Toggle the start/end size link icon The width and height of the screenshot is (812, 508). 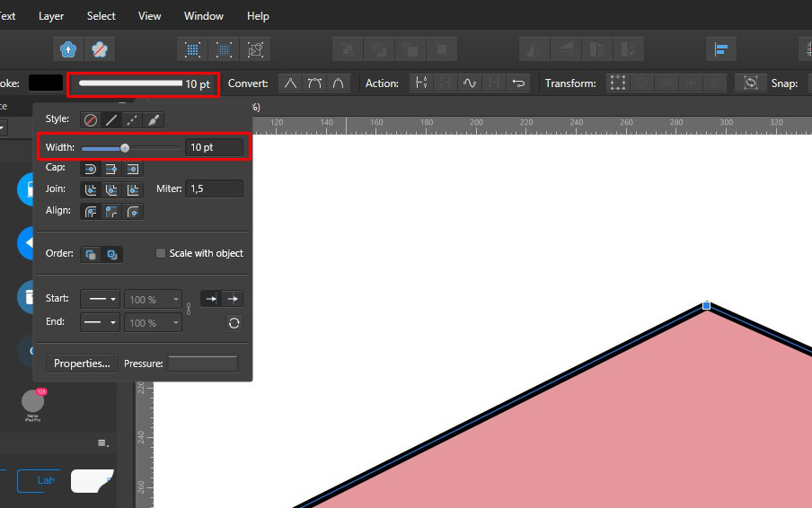tap(189, 309)
